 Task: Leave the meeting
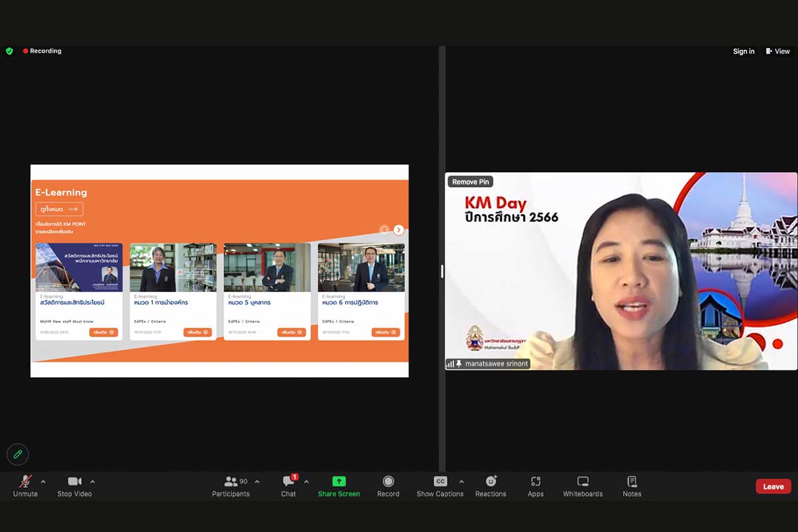[x=773, y=486]
